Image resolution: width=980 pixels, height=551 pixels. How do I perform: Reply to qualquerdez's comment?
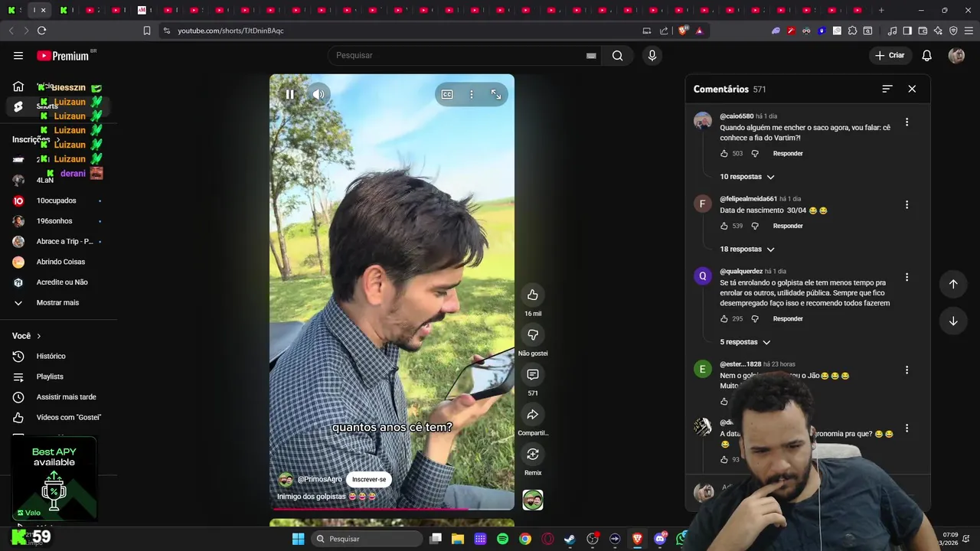pyautogui.click(x=788, y=319)
